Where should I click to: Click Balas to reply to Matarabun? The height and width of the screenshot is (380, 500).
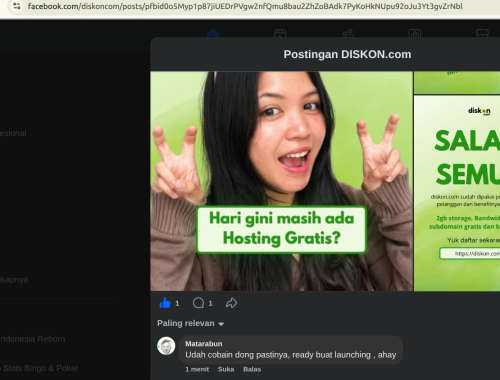pyautogui.click(x=252, y=369)
